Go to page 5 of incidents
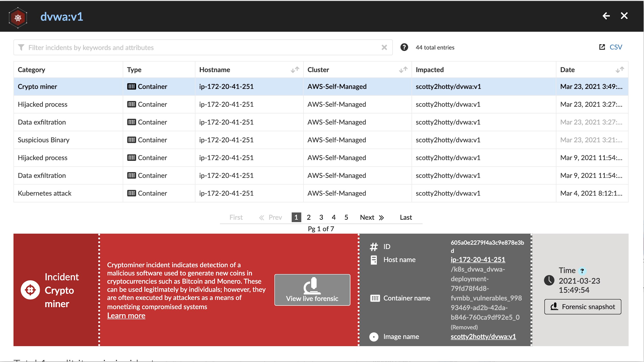 pyautogui.click(x=346, y=217)
